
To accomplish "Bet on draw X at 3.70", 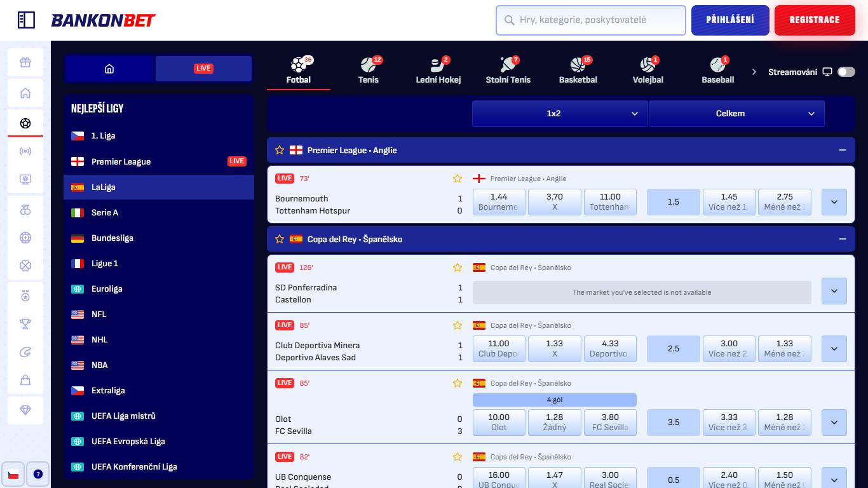I will click(x=555, y=202).
